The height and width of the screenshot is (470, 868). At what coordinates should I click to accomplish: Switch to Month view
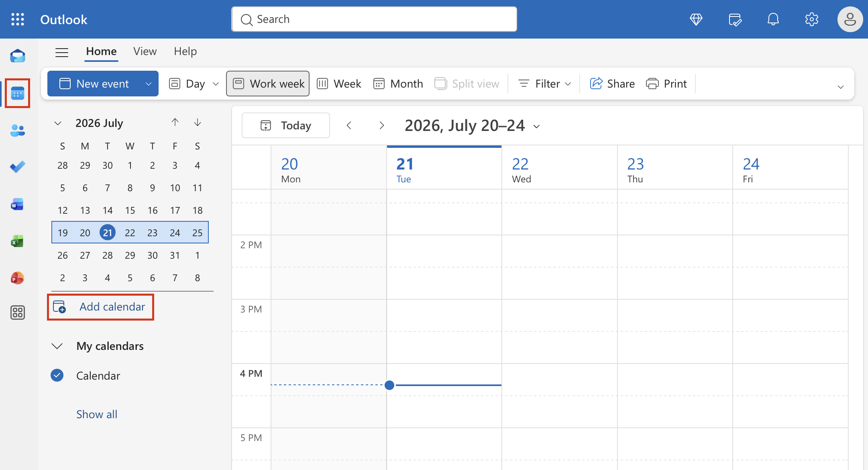coord(398,84)
